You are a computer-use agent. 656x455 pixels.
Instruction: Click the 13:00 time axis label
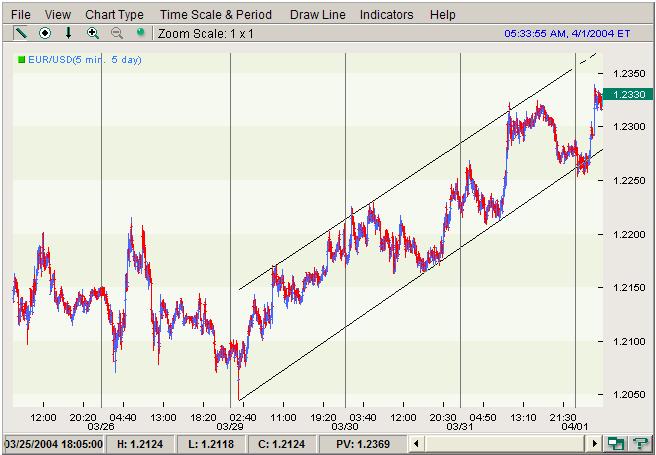[163, 417]
